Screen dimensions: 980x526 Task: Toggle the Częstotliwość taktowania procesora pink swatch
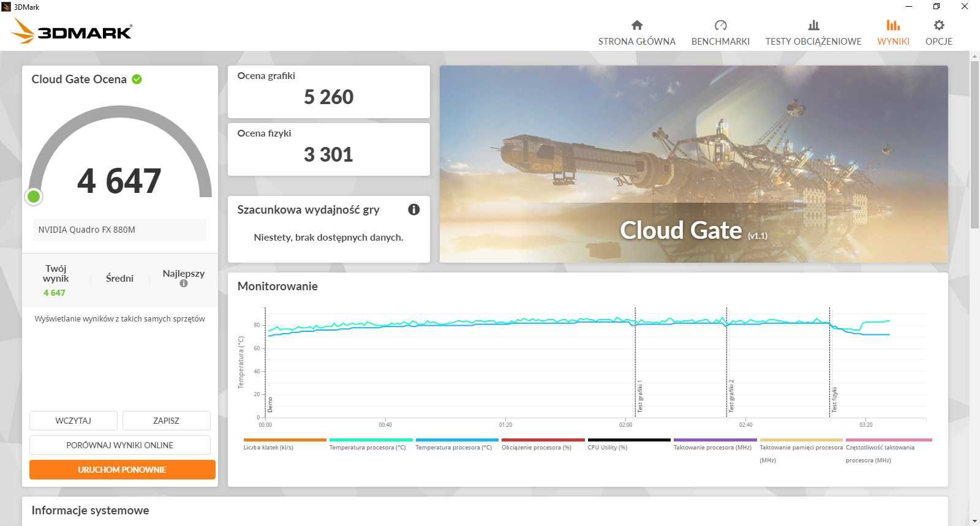(889, 440)
